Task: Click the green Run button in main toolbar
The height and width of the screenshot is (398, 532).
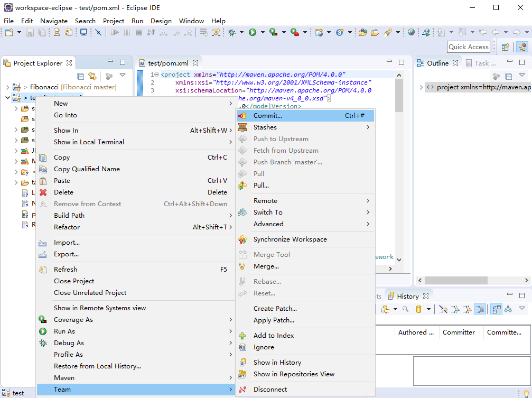Action: point(253,32)
